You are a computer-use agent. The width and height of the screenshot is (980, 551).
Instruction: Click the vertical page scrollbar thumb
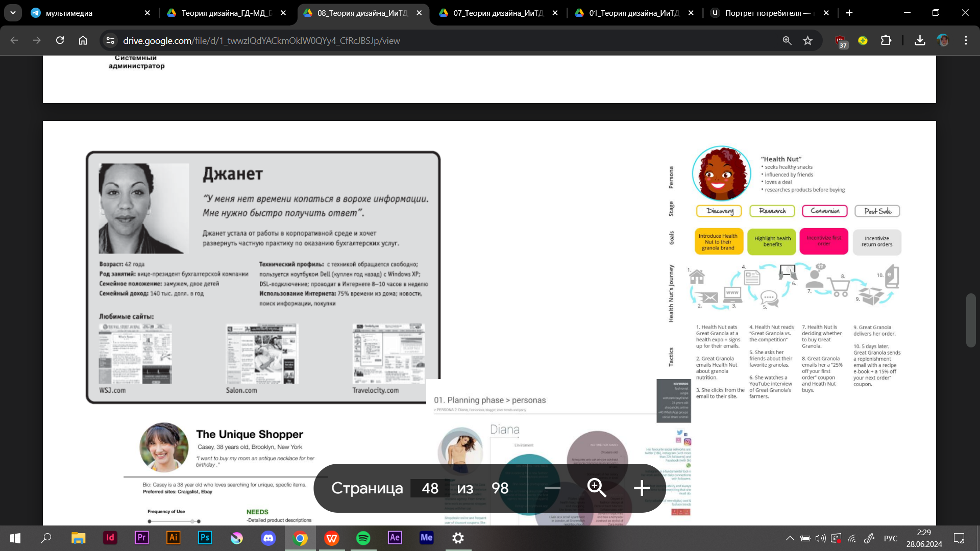tap(970, 320)
